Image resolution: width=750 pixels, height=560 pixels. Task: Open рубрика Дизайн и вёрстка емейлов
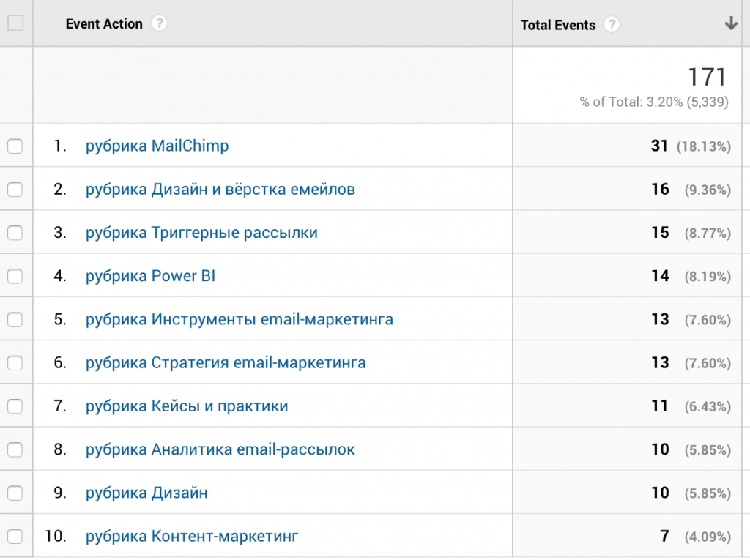tap(220, 189)
